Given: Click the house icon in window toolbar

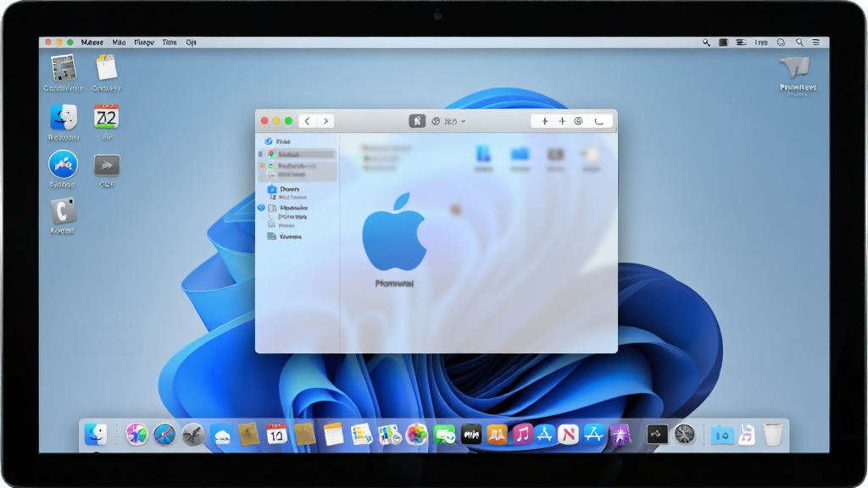Looking at the screenshot, I should pos(417,121).
